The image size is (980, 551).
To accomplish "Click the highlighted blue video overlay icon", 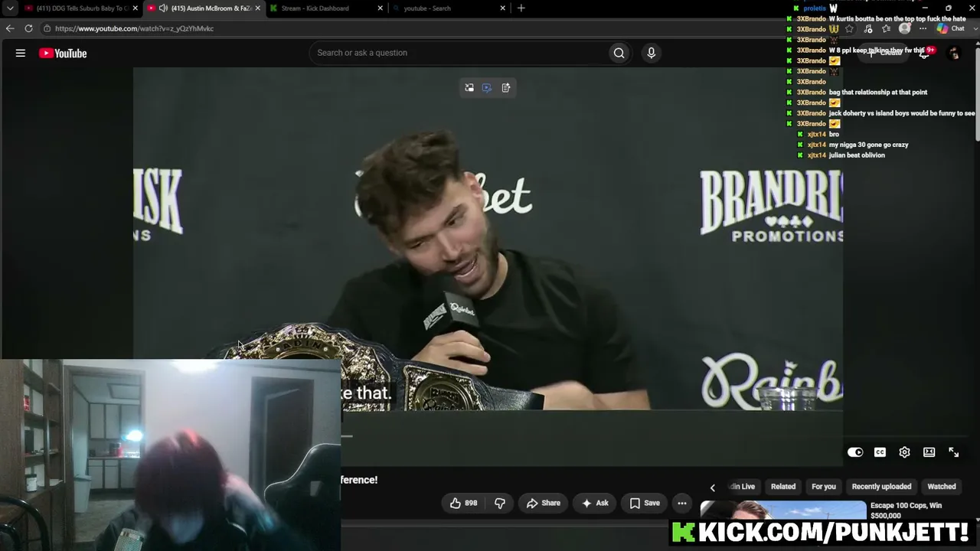I will coord(487,88).
